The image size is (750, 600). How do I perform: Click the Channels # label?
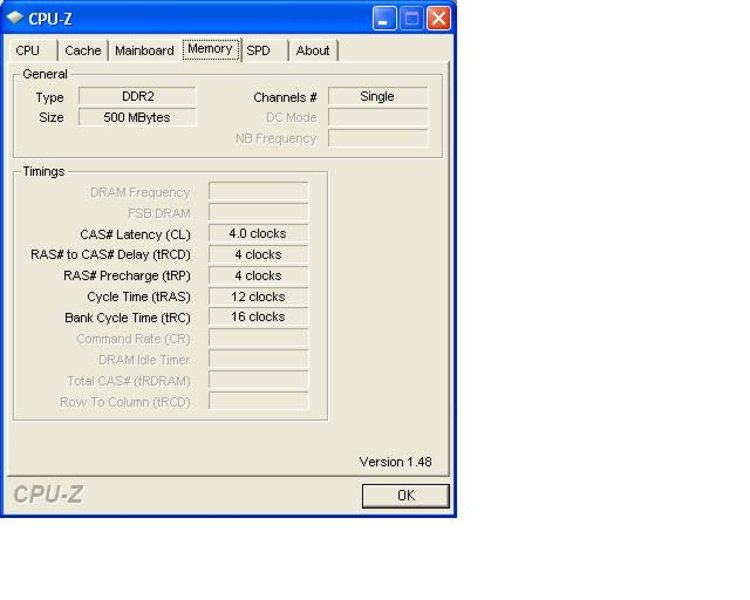point(285,98)
